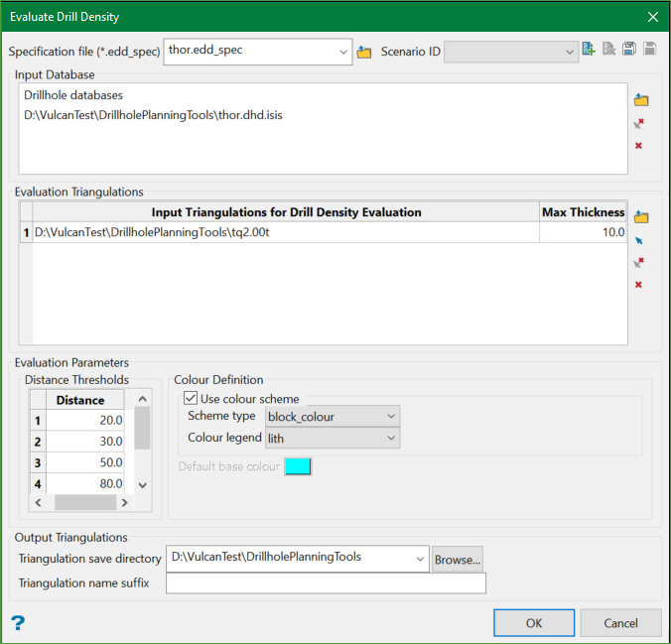Clear all rows with Evaluation Triangulations red X

tap(638, 285)
